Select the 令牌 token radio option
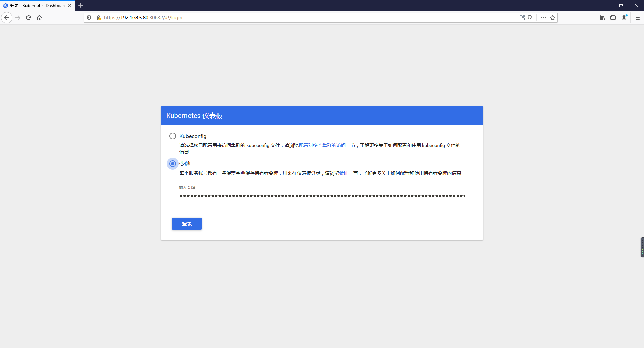 (x=173, y=164)
